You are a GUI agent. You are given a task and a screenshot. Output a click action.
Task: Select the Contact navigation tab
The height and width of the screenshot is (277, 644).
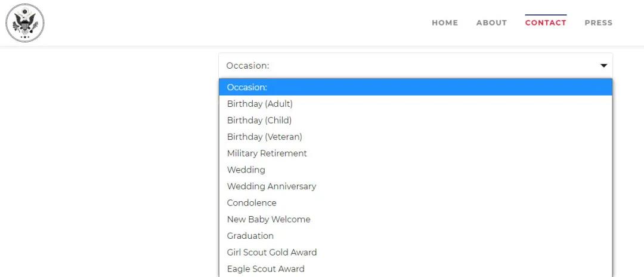[546, 23]
